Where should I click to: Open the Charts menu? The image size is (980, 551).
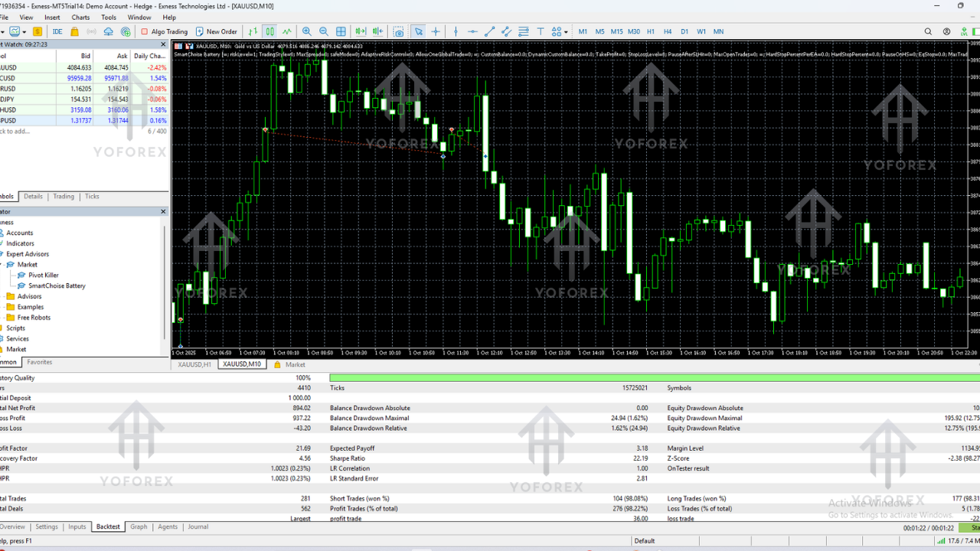point(80,17)
